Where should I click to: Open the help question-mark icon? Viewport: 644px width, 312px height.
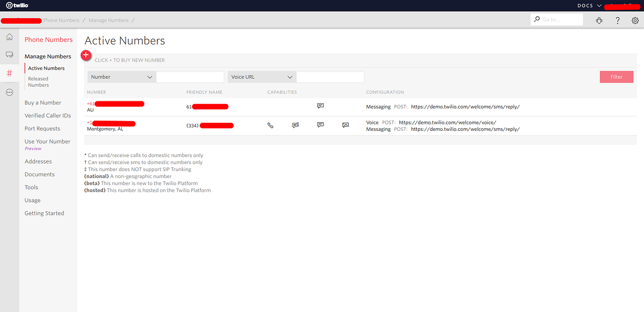click(617, 20)
